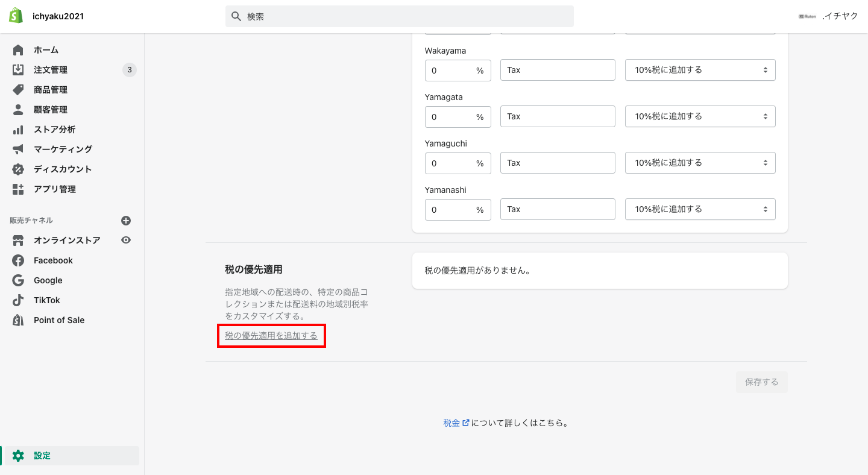Open Wakayama tax type dropdown
Screen dimensions: 868x475
700,70
